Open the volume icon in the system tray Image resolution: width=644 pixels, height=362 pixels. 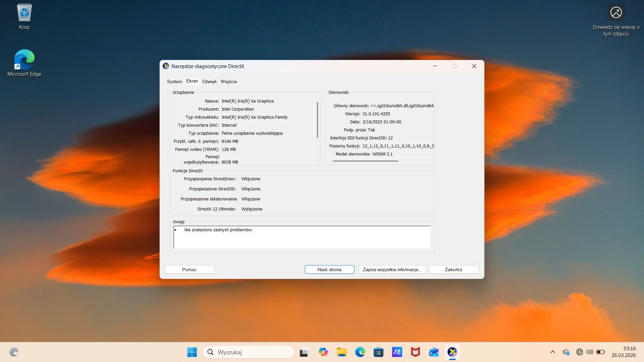tap(589, 352)
